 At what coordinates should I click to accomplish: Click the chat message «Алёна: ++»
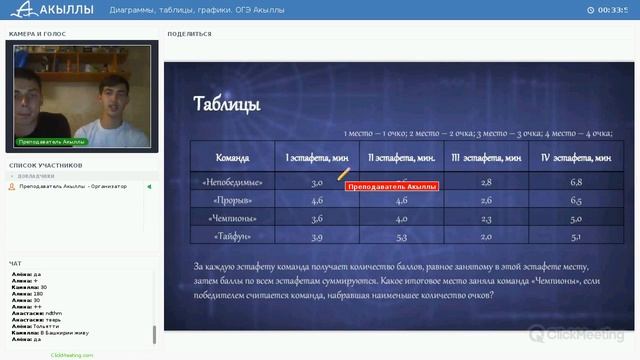coord(27,307)
